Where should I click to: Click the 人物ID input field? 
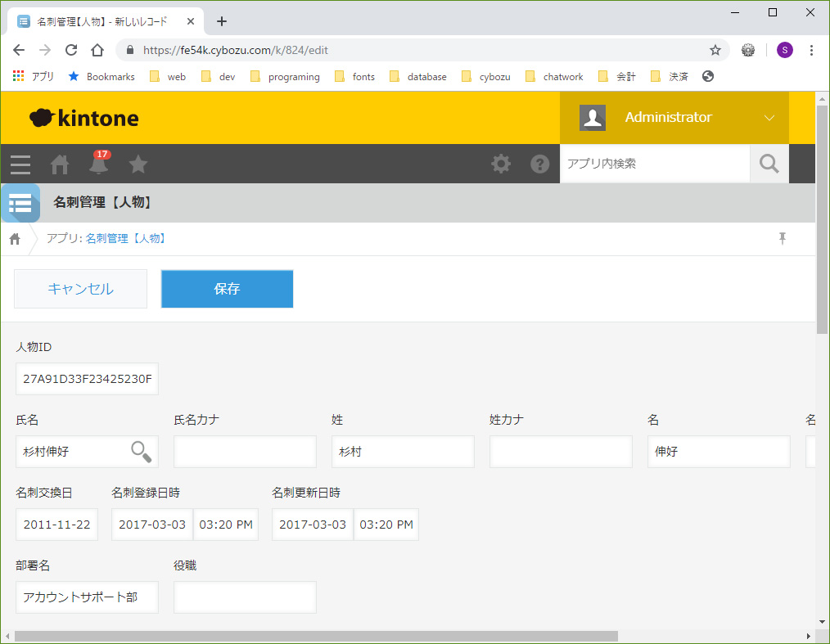coord(87,379)
